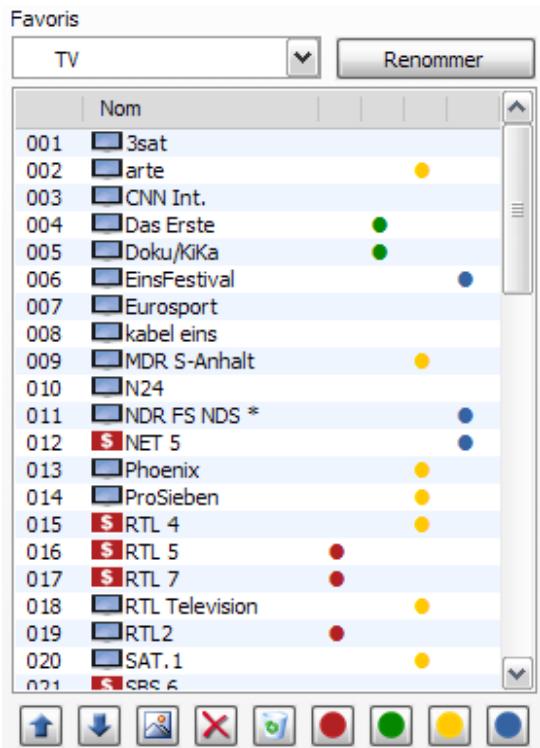The width and height of the screenshot is (540, 748).
Task: Click the scrollbar up arrow
Action: click(x=518, y=107)
